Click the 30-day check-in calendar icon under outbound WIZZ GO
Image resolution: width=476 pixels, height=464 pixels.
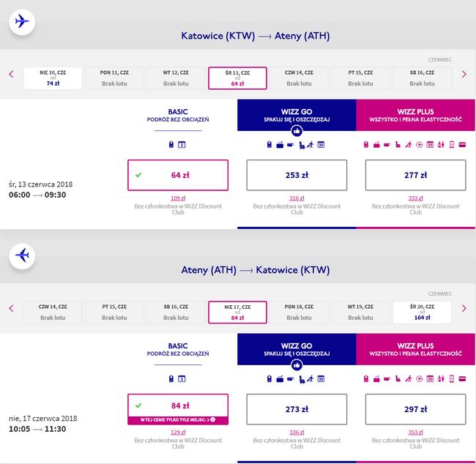(x=321, y=145)
